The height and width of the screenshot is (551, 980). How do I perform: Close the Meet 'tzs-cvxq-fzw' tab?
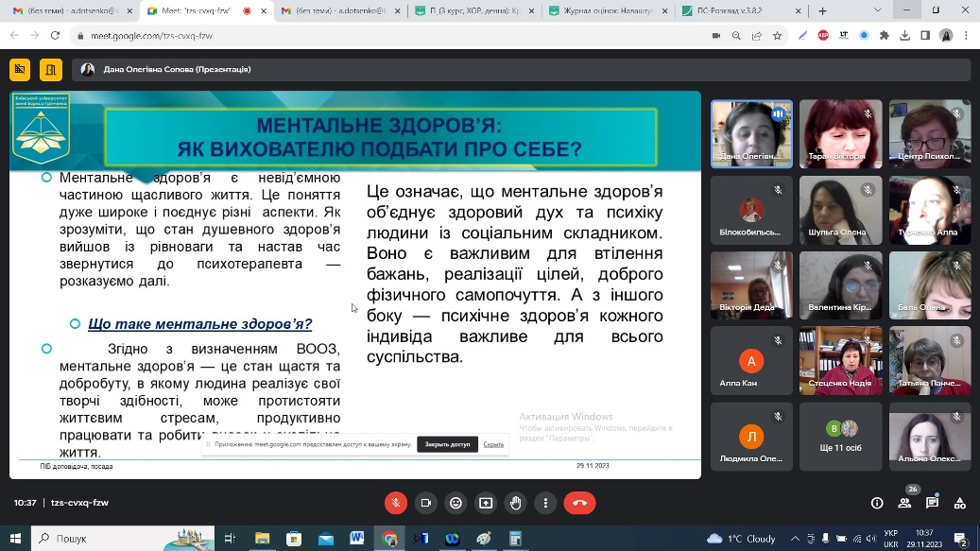[x=264, y=11]
